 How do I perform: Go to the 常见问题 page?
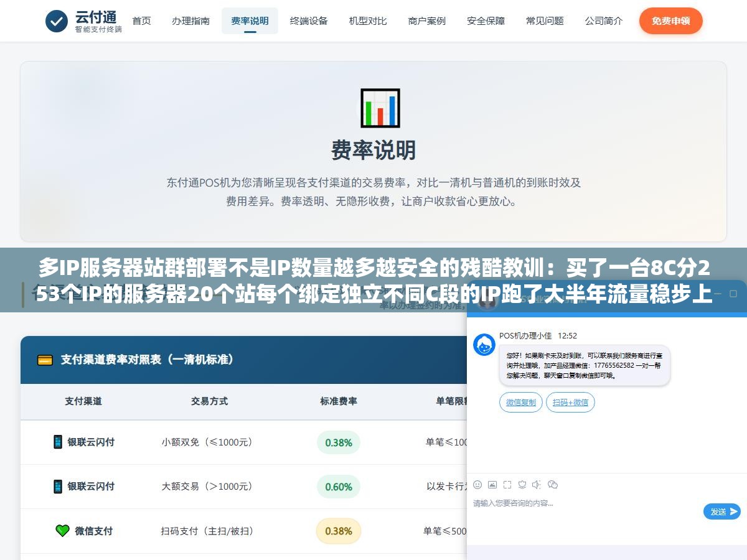[545, 21]
